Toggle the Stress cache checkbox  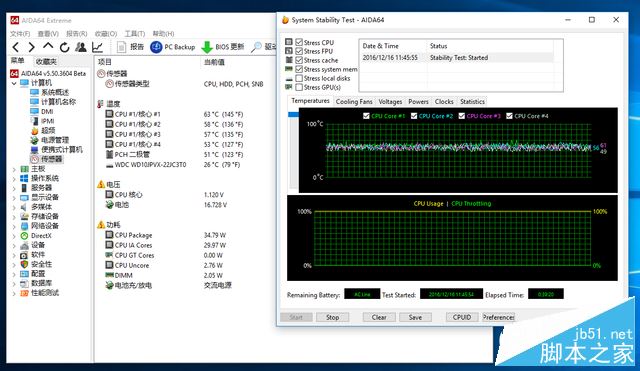(299, 60)
